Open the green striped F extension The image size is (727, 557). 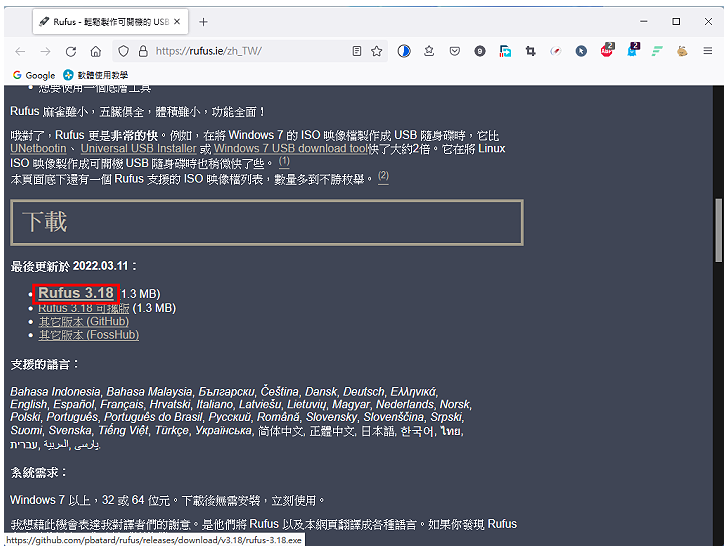(x=657, y=51)
